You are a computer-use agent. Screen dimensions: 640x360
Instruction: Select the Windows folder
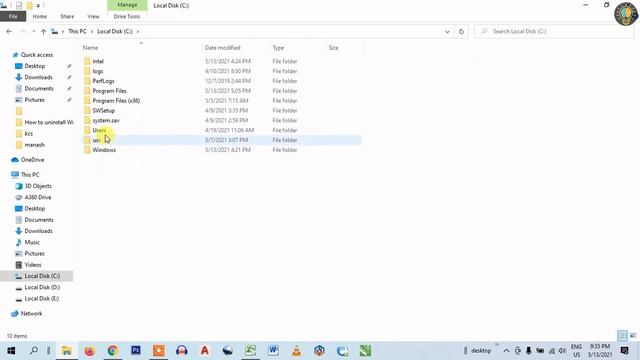click(x=104, y=150)
